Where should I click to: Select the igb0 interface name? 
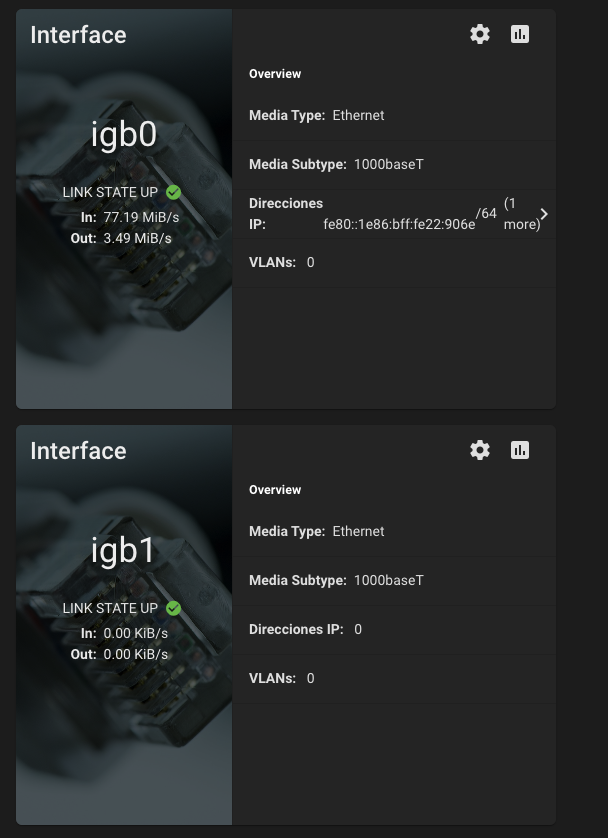[124, 135]
